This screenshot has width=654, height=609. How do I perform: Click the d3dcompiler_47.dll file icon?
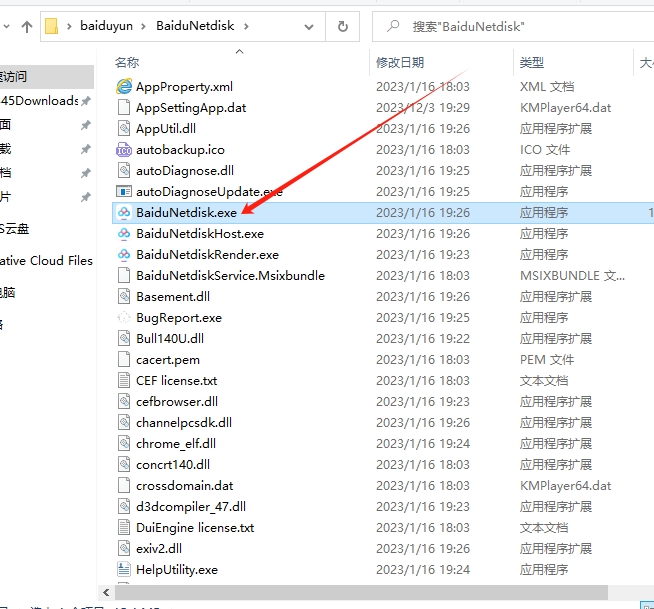(124, 506)
